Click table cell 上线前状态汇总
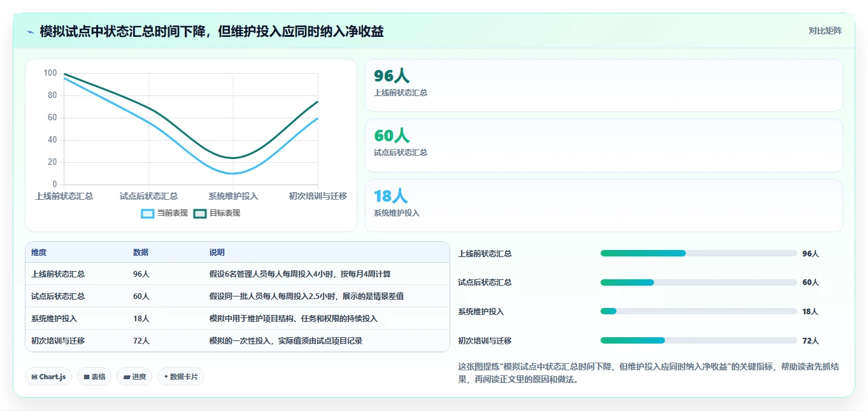 pyautogui.click(x=58, y=274)
